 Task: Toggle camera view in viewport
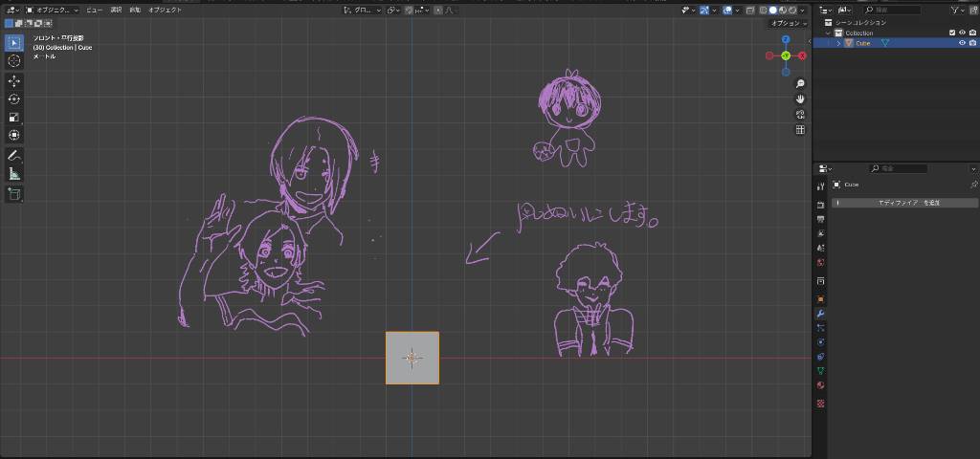coord(800,115)
